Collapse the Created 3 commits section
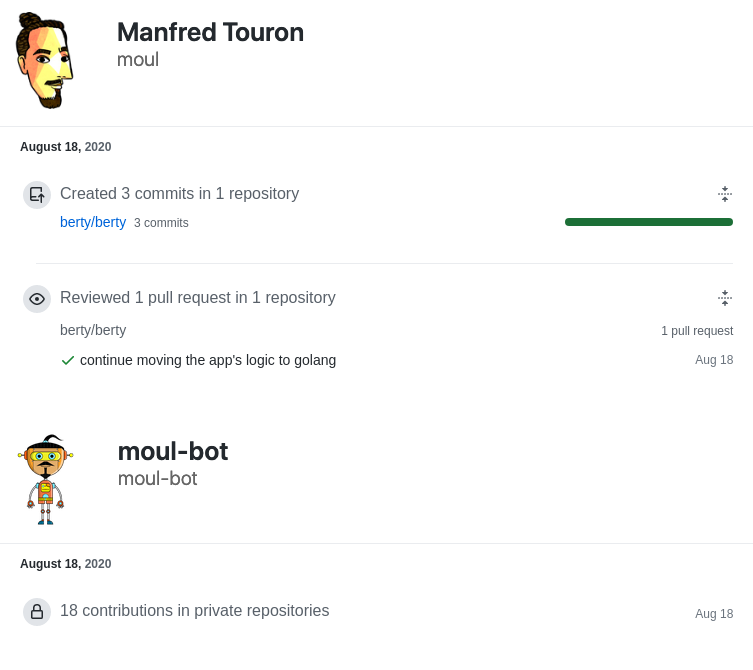The height and width of the screenshot is (670, 753). tap(725, 194)
